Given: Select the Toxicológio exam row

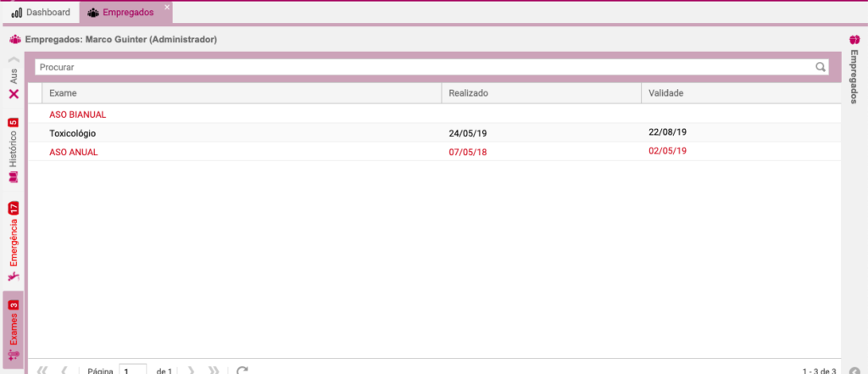Looking at the screenshot, I should pos(435,133).
